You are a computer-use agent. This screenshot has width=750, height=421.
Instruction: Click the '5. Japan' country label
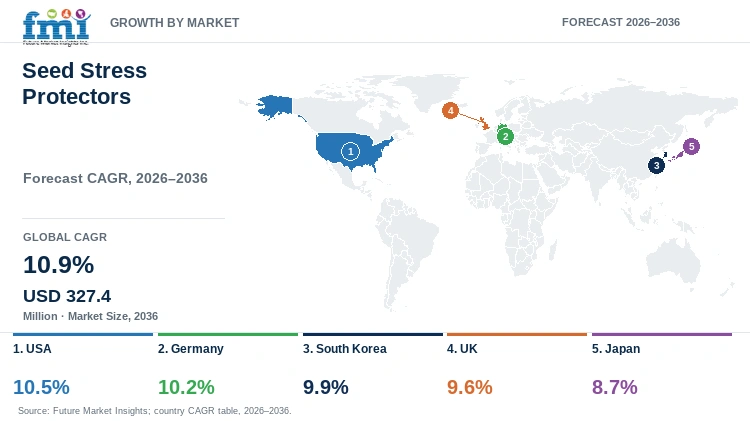pos(616,349)
